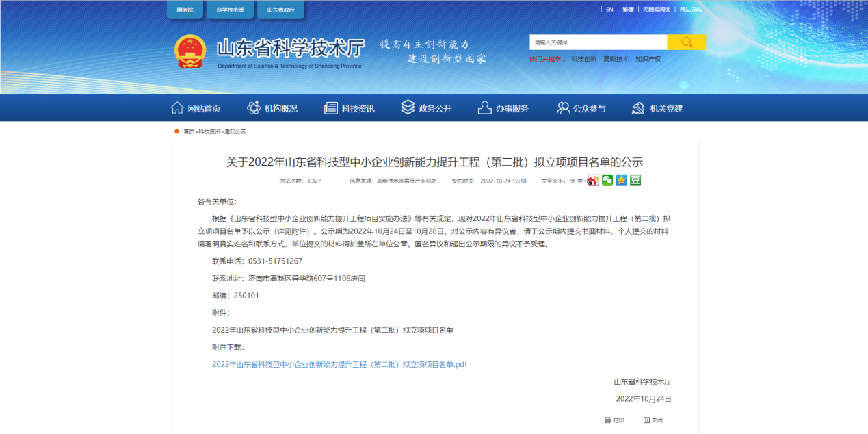Click the 高新技术 hot keyword
This screenshot has height=434, width=868.
click(x=616, y=59)
